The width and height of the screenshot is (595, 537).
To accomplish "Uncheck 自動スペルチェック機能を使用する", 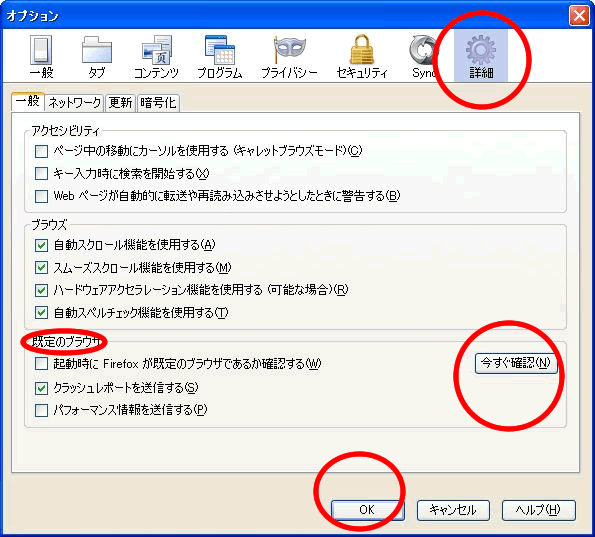I will [x=41, y=313].
